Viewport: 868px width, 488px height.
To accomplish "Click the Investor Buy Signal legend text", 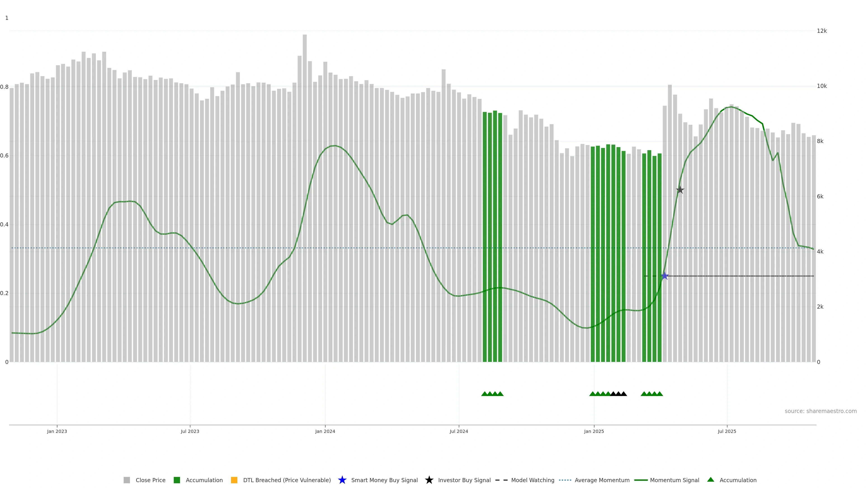I will 464,480.
